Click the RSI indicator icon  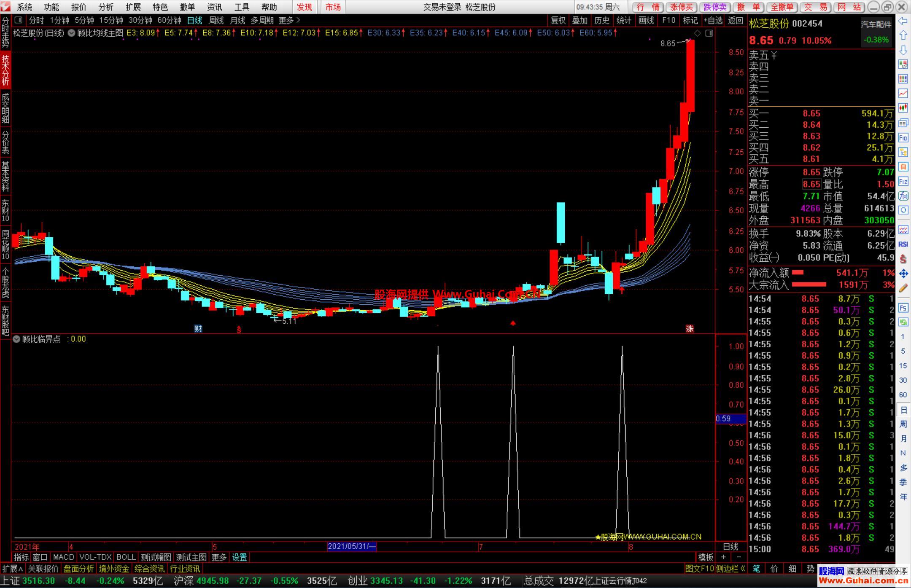click(903, 244)
